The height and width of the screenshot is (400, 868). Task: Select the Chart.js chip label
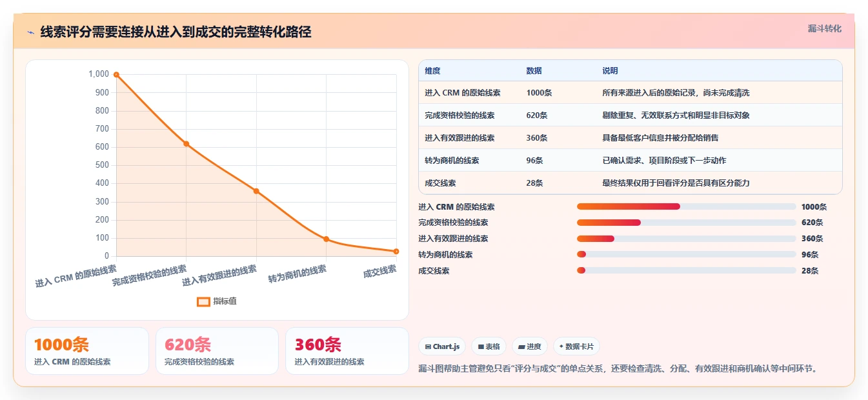tap(446, 346)
